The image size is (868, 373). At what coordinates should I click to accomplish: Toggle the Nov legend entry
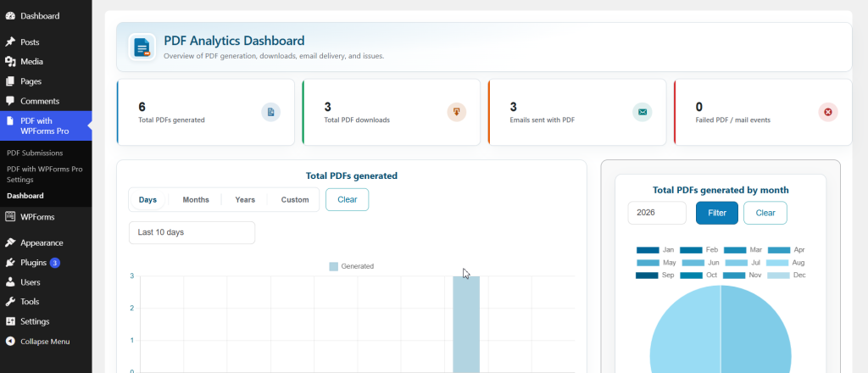[x=743, y=275]
